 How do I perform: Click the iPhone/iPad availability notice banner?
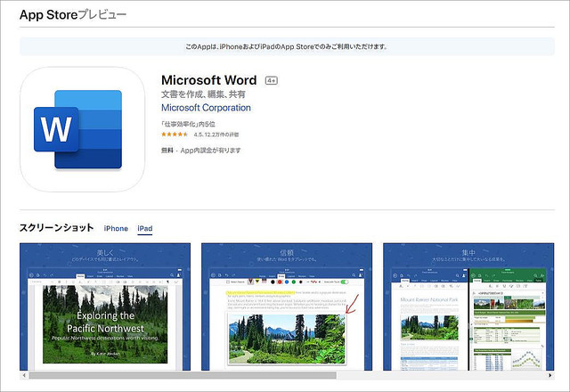285,46
